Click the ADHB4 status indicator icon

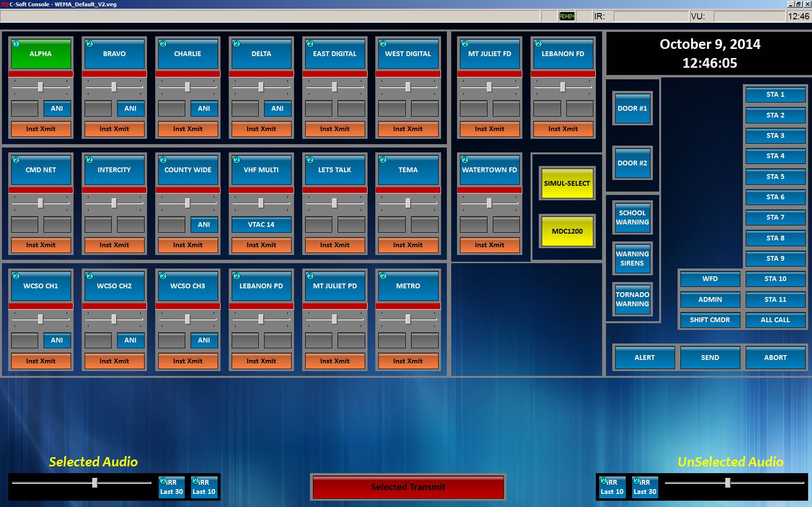click(x=567, y=16)
